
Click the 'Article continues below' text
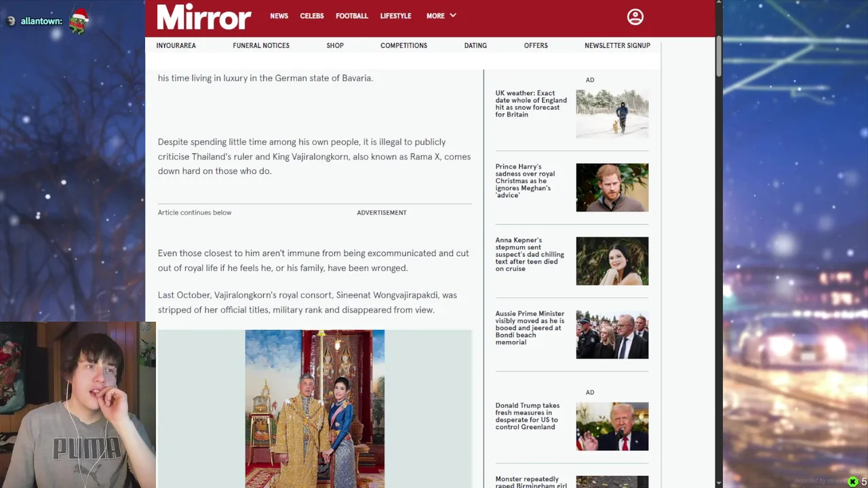point(195,213)
